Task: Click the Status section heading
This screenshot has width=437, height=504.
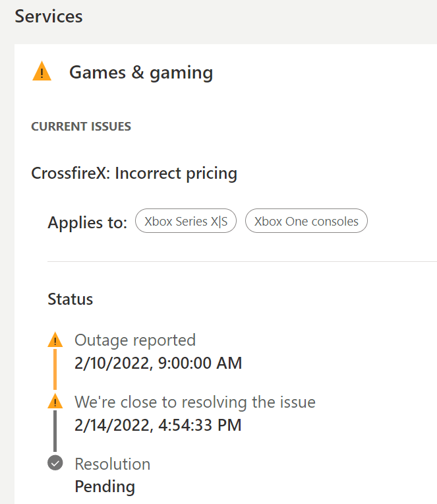Action: coord(71,299)
